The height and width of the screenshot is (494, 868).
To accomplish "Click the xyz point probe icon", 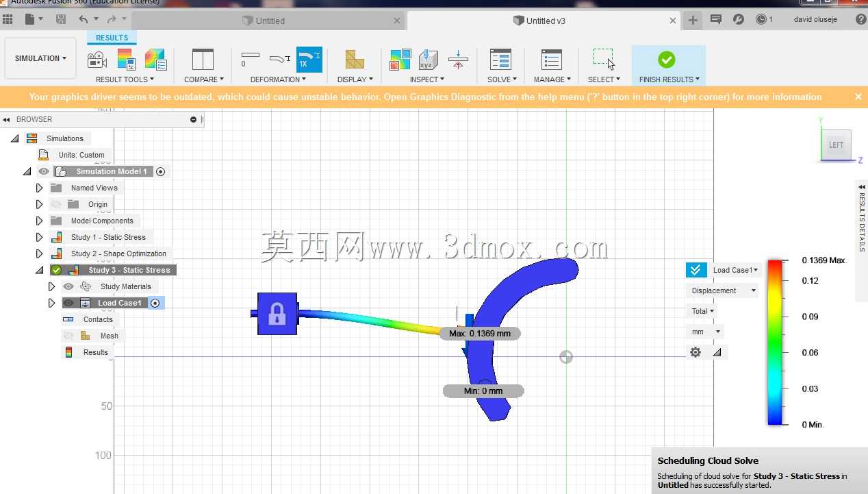I will click(x=429, y=60).
